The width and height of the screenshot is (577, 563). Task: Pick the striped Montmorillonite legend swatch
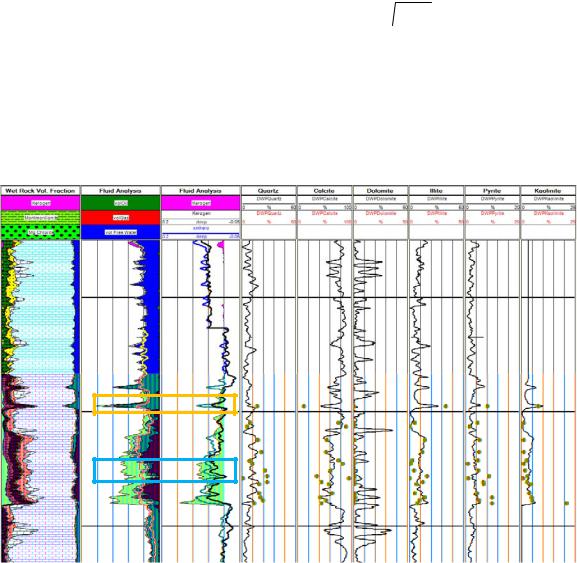[40, 218]
